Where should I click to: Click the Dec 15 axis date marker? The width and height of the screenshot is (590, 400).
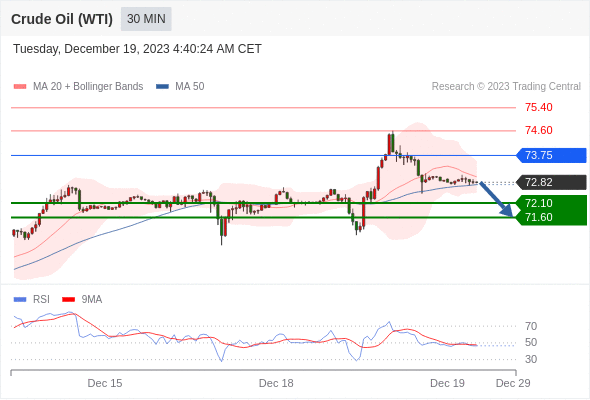pyautogui.click(x=105, y=383)
